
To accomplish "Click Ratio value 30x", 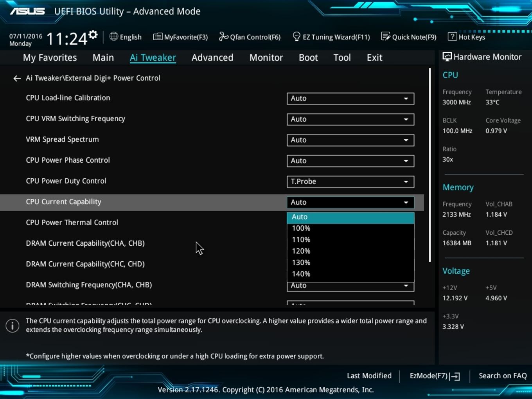I will tap(448, 159).
